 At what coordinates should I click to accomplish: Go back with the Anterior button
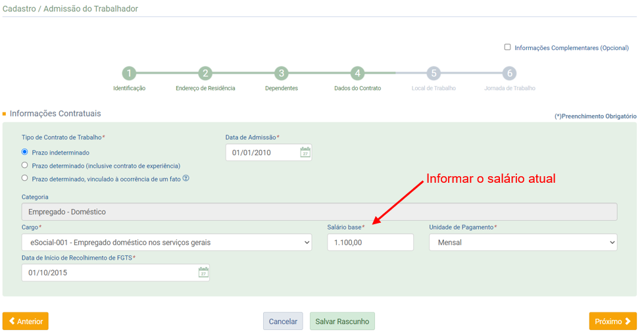[x=26, y=321]
